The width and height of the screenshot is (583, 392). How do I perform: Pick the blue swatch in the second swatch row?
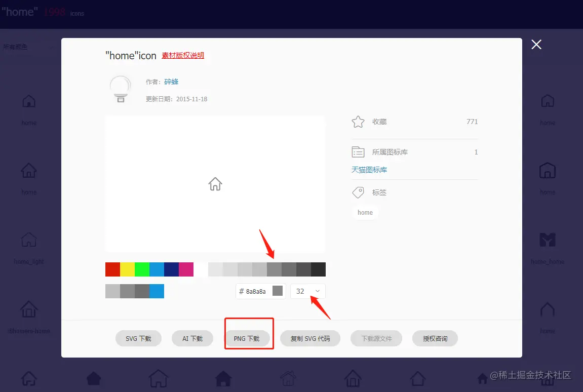point(157,291)
